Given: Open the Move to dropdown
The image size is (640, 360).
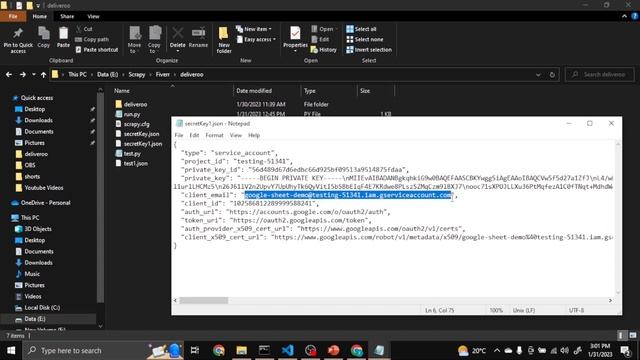Looking at the screenshot, I should coord(134,40).
